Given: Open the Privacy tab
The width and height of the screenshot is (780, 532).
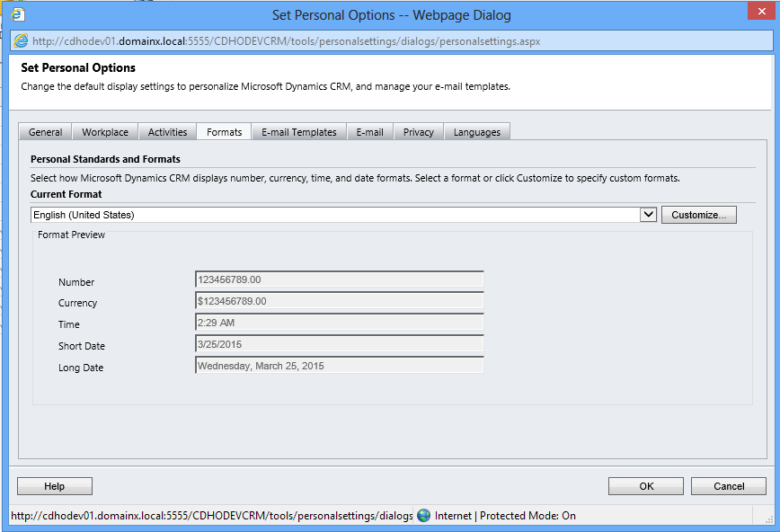Looking at the screenshot, I should point(419,132).
